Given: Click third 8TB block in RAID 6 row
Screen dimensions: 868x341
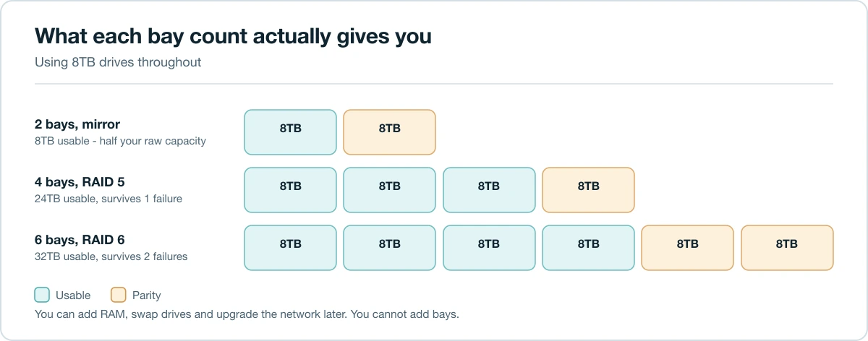Looking at the screenshot, I should pyautogui.click(x=489, y=248).
